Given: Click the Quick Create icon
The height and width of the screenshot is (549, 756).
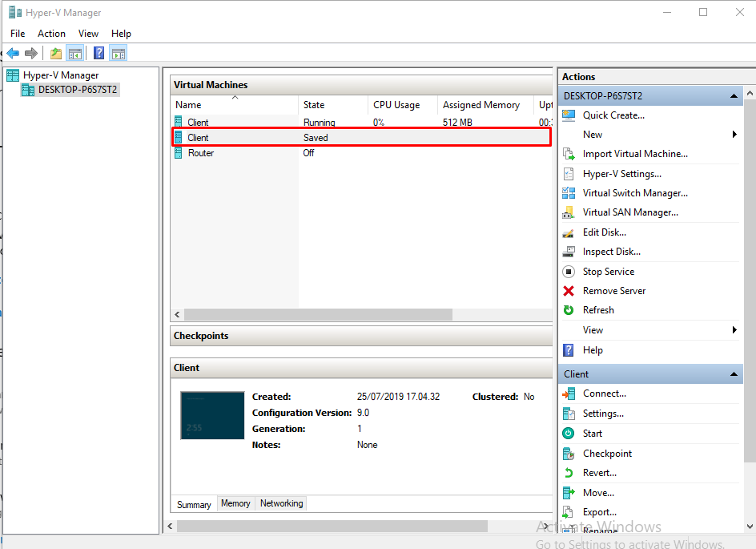Looking at the screenshot, I should 569,115.
